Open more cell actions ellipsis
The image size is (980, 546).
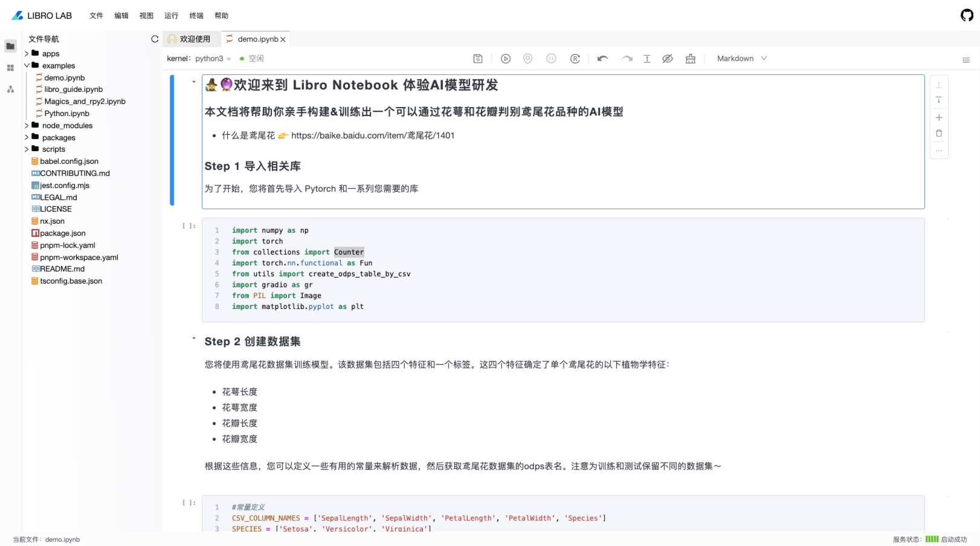[939, 150]
